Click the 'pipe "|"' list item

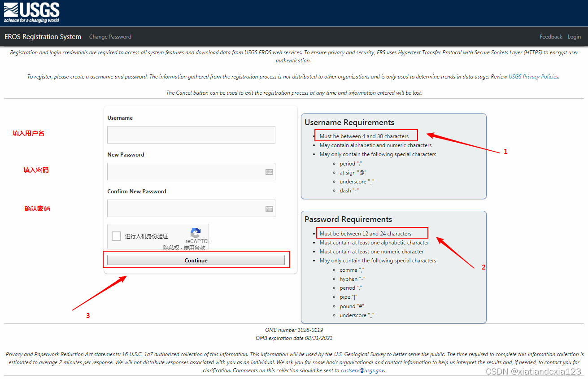tap(348, 297)
